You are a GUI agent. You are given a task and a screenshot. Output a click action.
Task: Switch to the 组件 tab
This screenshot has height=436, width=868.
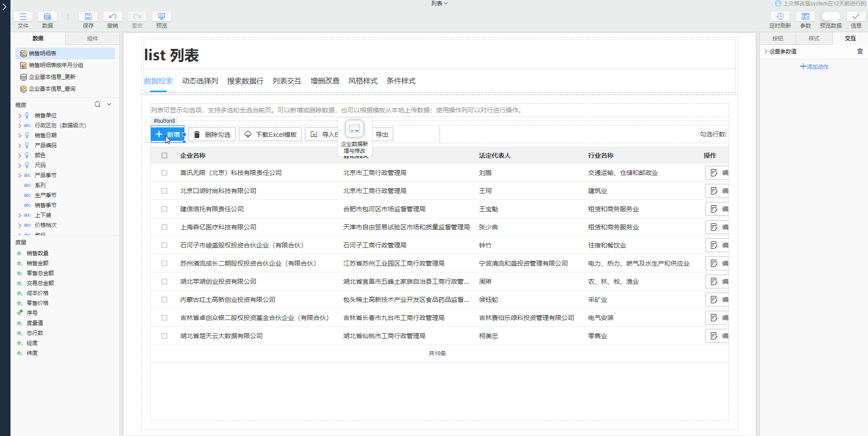[x=92, y=39]
